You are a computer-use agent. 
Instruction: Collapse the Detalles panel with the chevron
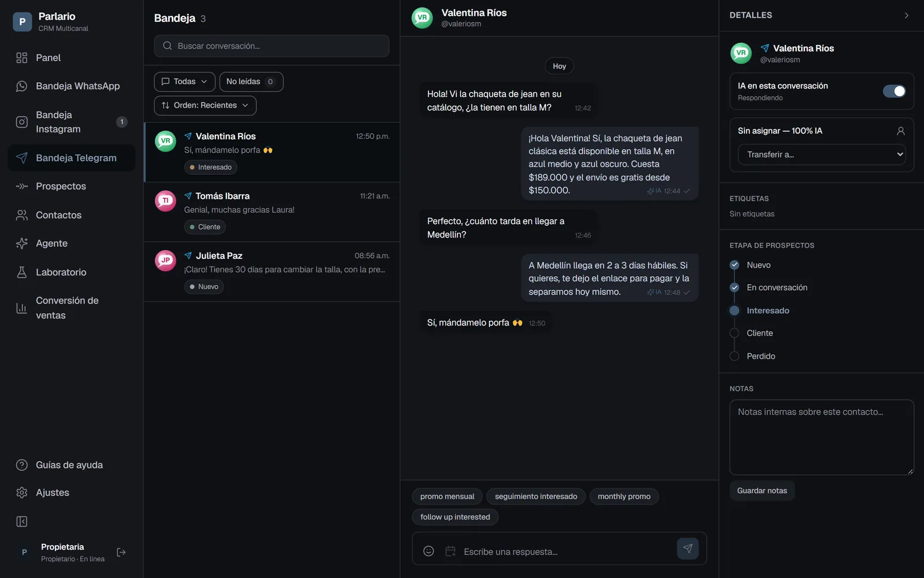[x=906, y=16]
